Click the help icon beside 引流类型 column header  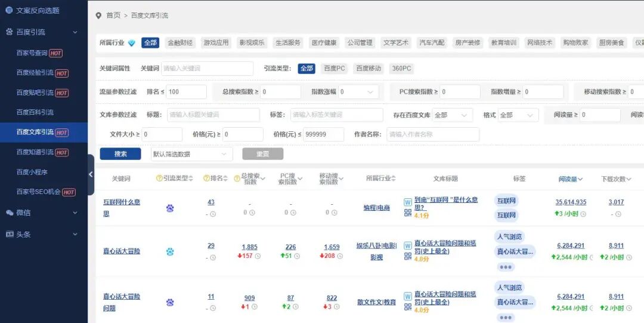(159, 178)
